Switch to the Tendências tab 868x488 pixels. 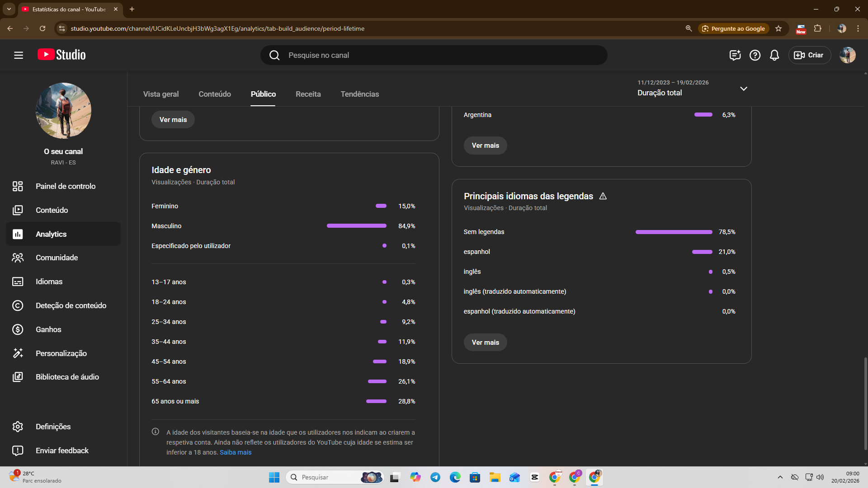pyautogui.click(x=359, y=94)
